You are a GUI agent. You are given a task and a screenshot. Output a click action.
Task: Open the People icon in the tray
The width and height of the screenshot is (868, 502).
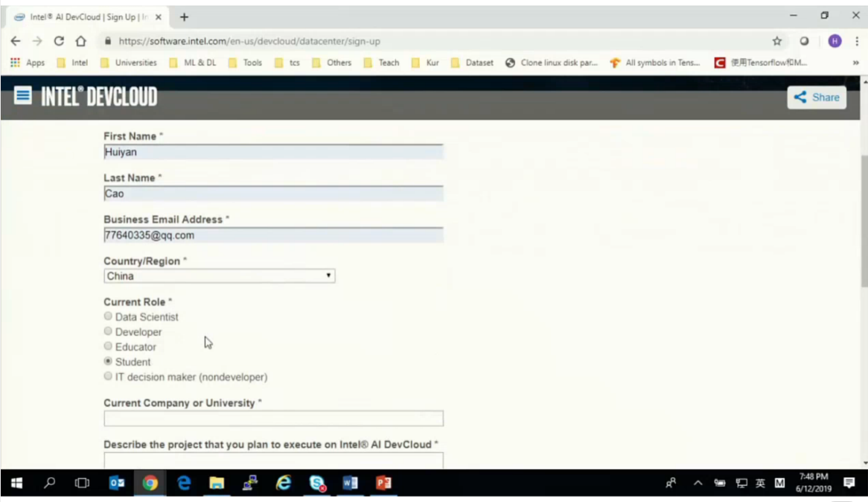click(671, 483)
